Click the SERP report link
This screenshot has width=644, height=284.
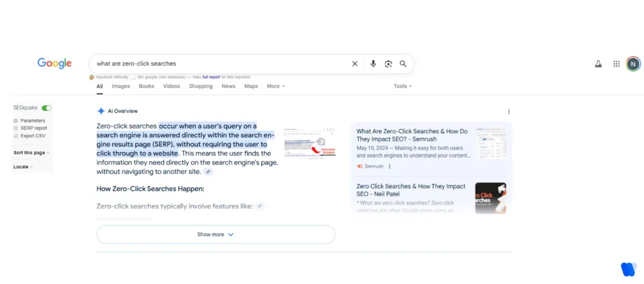[x=34, y=128]
